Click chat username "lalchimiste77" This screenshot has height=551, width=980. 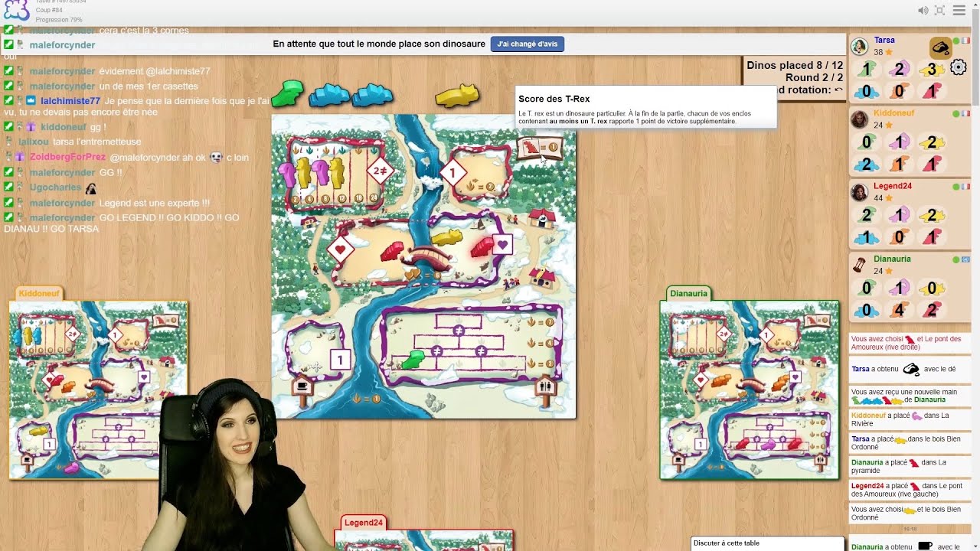70,101
